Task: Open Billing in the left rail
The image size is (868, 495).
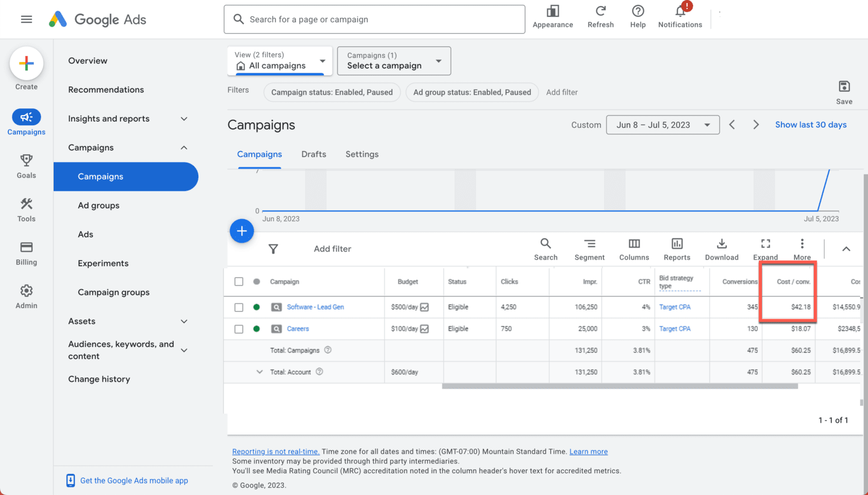Action: pos(27,253)
